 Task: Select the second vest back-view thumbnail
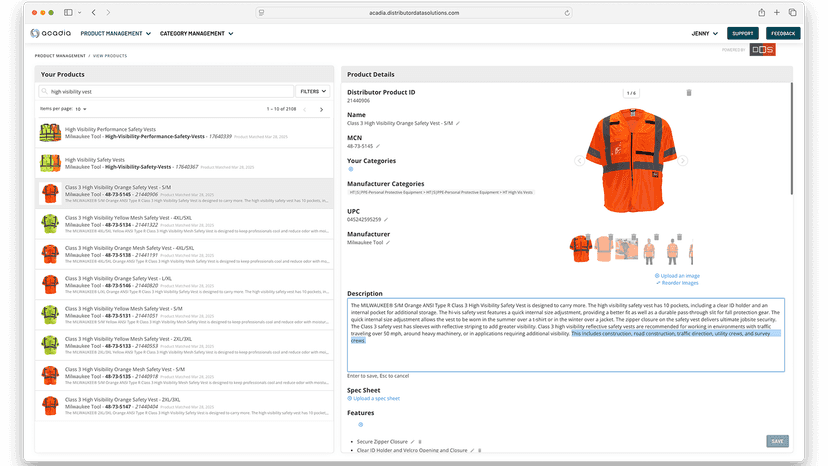(x=603, y=249)
